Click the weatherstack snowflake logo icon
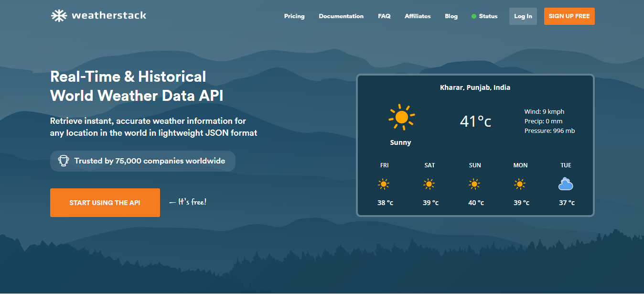The width and height of the screenshot is (644, 294). click(x=59, y=16)
